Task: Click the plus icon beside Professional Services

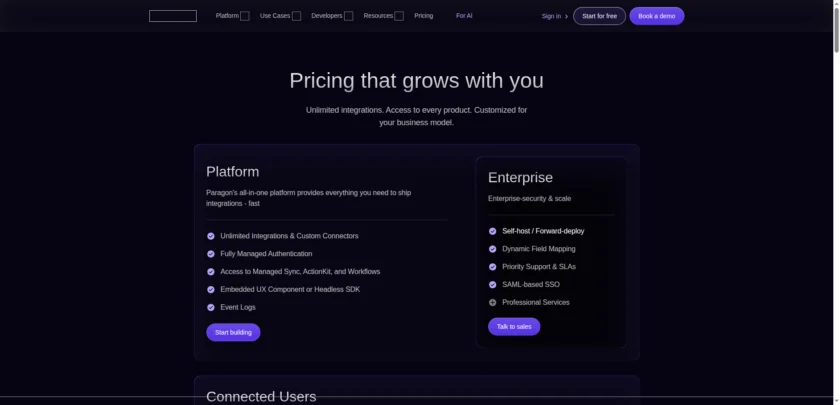Action: point(492,302)
